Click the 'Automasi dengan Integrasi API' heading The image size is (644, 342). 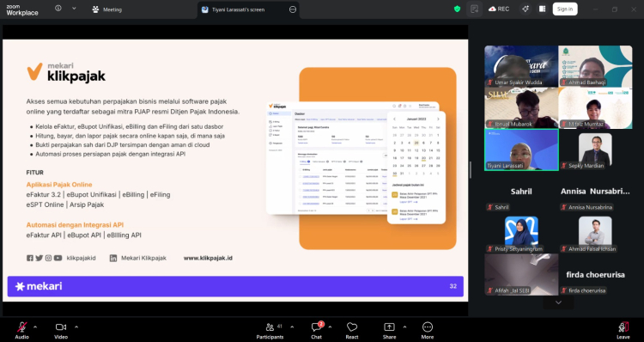75,225
